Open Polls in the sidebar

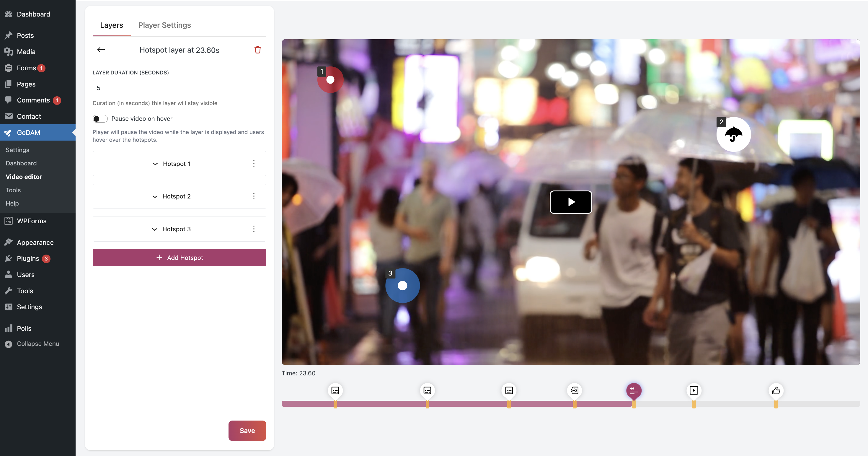click(x=38, y=328)
